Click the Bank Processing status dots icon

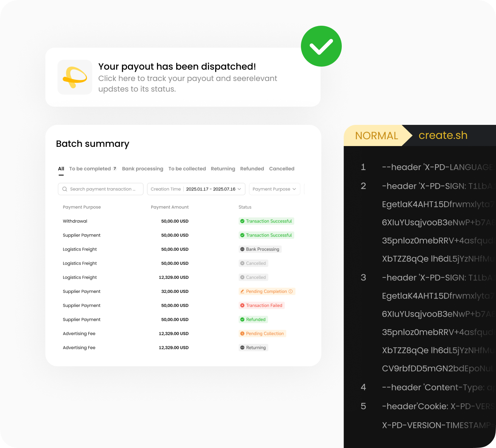[242, 249]
